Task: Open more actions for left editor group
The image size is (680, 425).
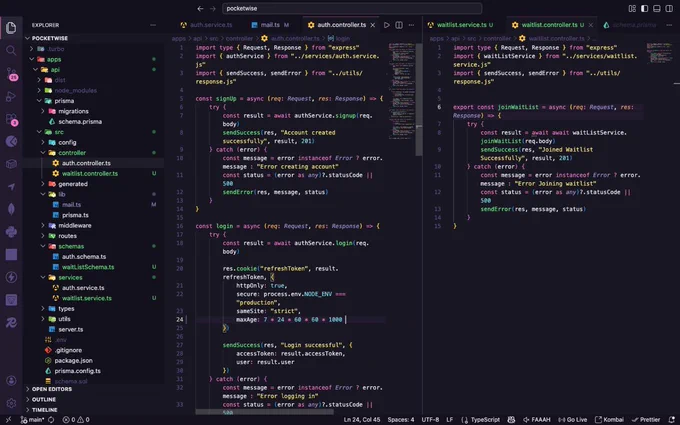Action: pos(411,25)
